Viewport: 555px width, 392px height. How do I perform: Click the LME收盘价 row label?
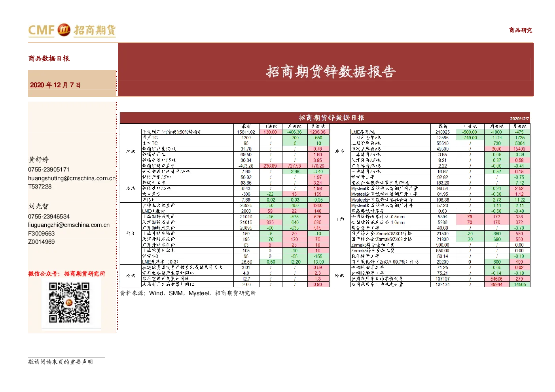pyautogui.click(x=158, y=211)
